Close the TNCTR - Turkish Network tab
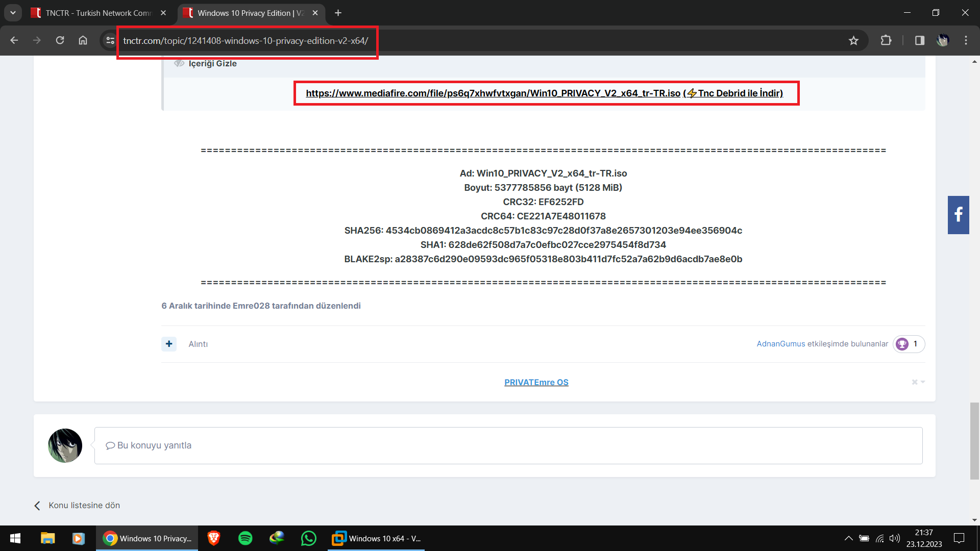Screen dimensions: 980x551 click(x=163, y=13)
